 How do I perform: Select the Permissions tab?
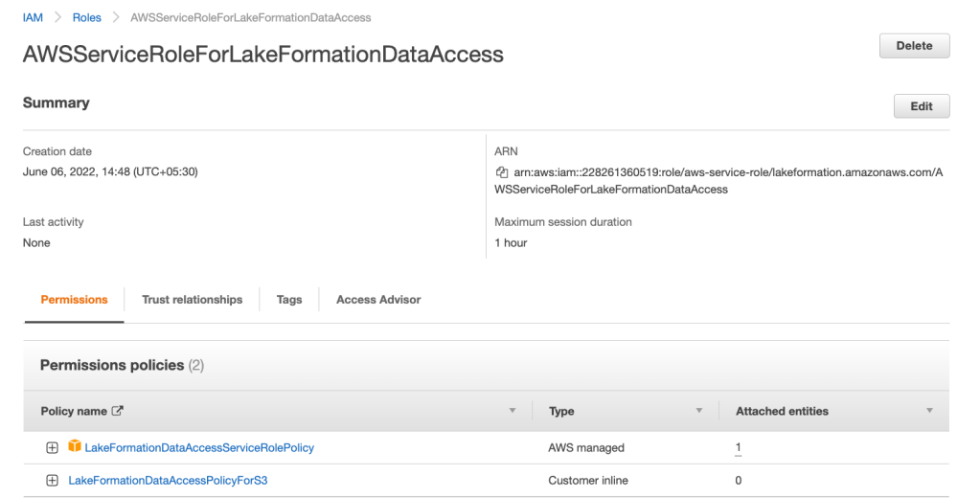[74, 300]
